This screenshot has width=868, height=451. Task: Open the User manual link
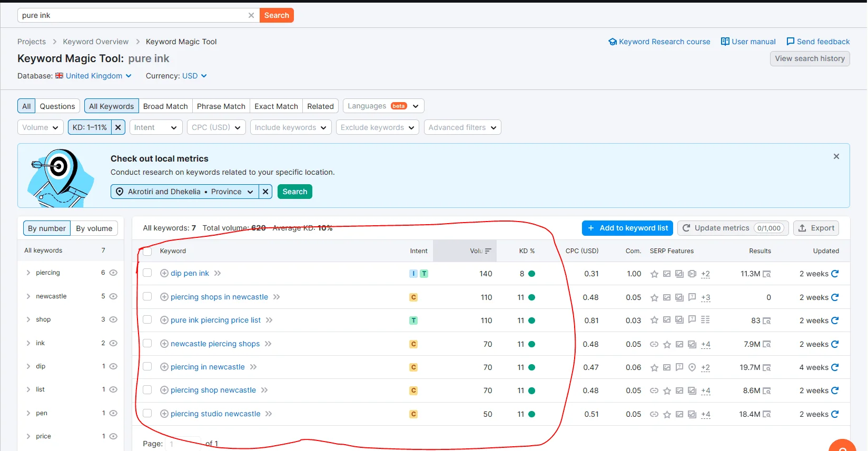click(748, 42)
